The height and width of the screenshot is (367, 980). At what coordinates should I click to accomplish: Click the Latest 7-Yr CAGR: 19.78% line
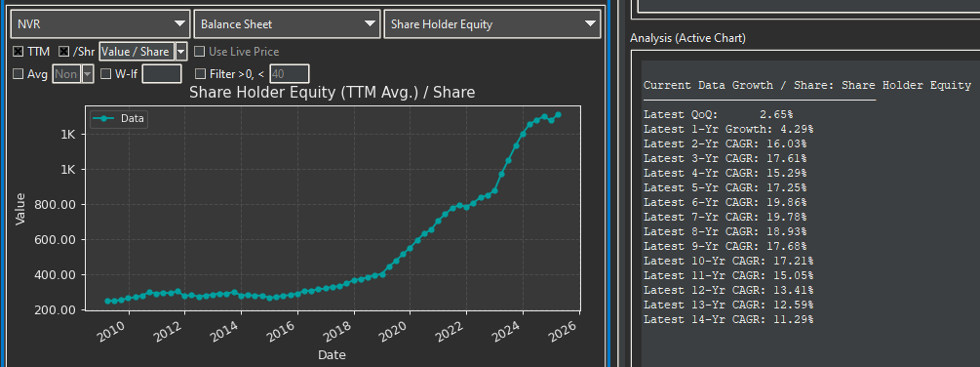(725, 217)
